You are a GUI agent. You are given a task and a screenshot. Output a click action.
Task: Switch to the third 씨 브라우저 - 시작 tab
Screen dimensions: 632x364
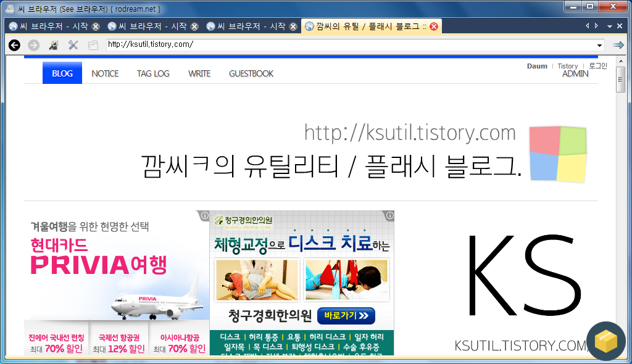[252, 27]
